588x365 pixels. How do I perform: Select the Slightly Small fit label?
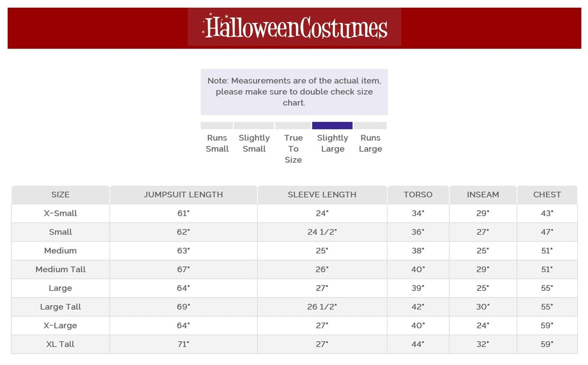(254, 143)
